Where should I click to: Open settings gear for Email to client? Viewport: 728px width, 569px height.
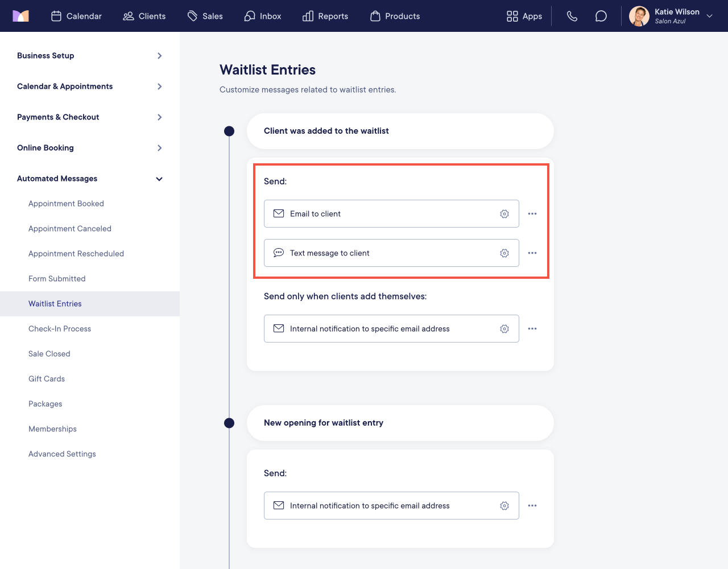504,214
